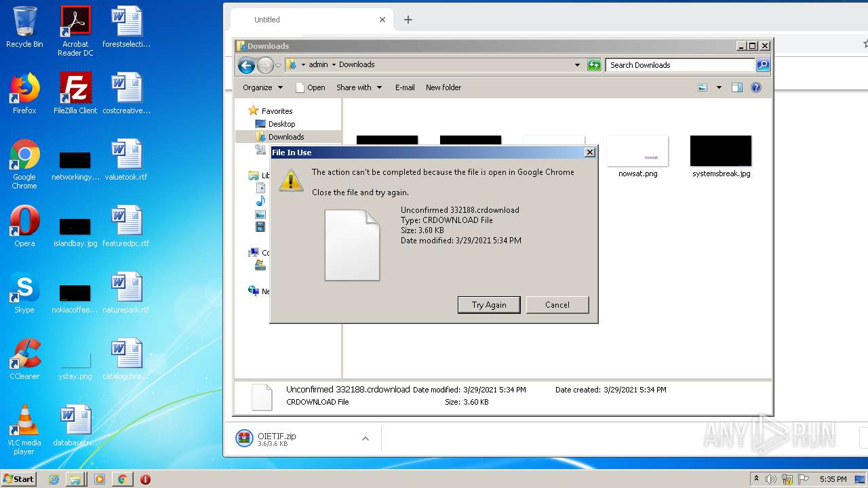Click the media player taskbar icon

[x=100, y=479]
